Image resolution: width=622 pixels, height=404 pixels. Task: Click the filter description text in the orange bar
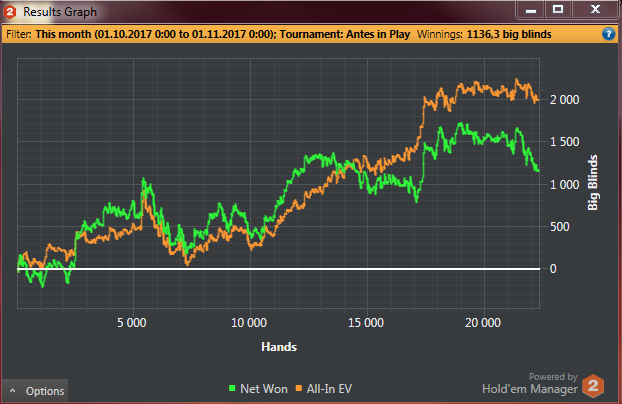tap(223, 34)
